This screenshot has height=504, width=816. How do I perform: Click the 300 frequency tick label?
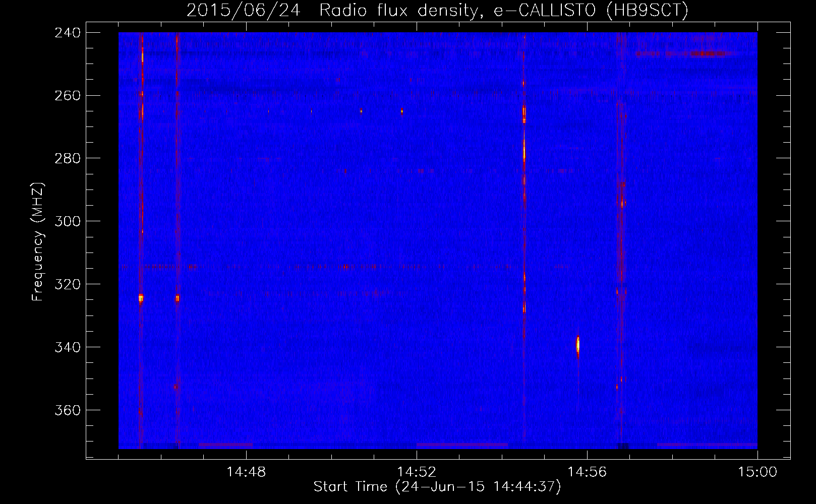pyautogui.click(x=68, y=222)
